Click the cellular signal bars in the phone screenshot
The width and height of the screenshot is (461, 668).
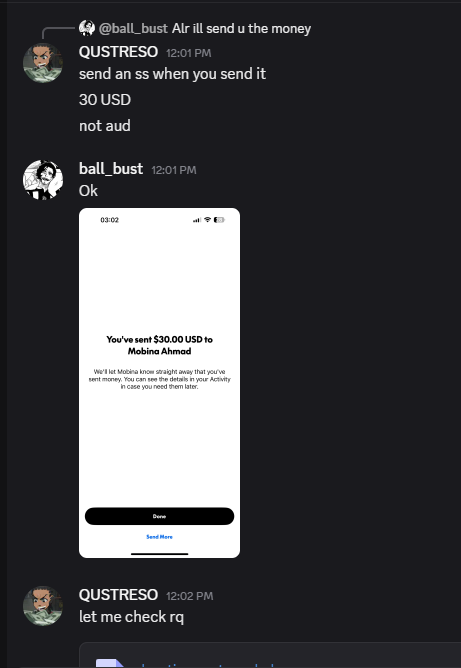coord(197,220)
